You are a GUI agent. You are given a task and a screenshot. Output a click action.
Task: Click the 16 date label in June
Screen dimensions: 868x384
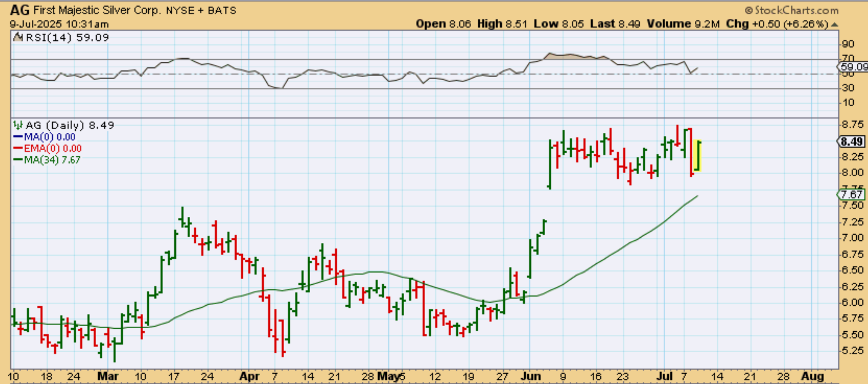[x=596, y=376]
